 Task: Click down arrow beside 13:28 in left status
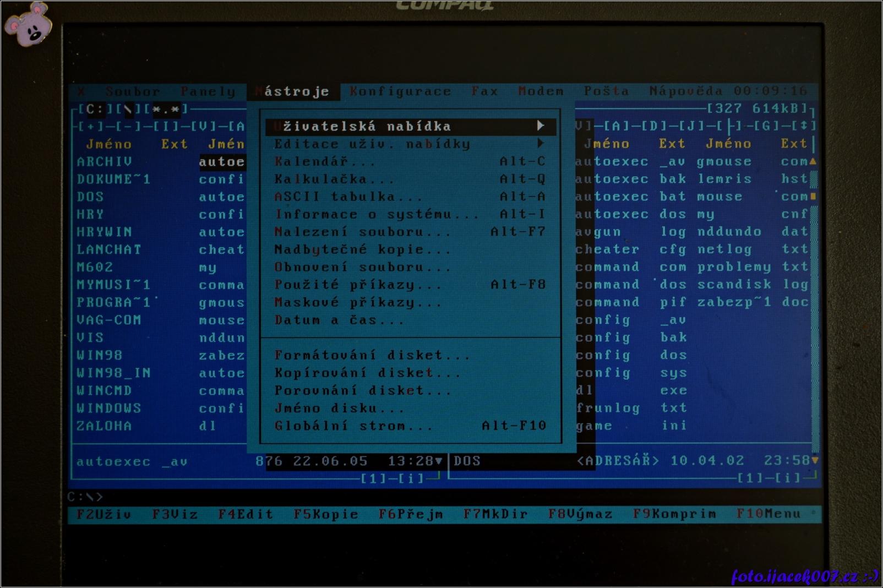pos(439,461)
